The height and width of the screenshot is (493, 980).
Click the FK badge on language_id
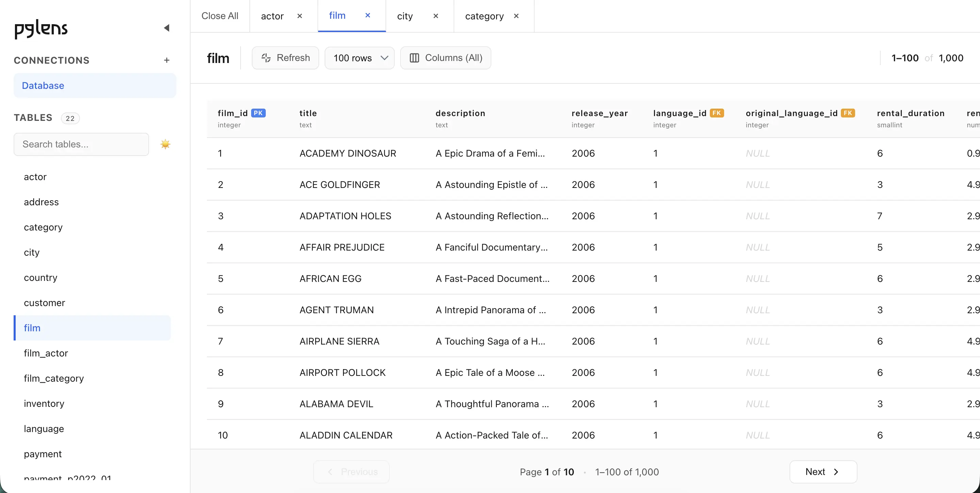[x=716, y=113]
